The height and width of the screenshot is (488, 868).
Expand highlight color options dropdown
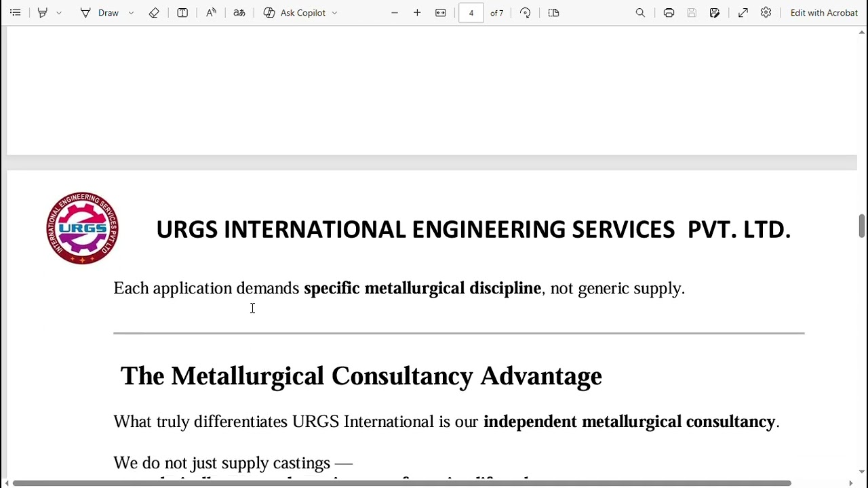[59, 13]
